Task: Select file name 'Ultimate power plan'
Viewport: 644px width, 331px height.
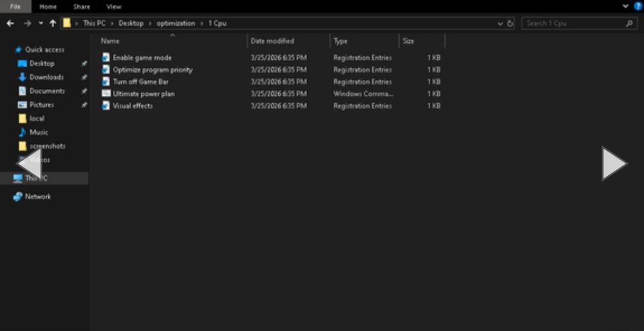Action: 144,93
